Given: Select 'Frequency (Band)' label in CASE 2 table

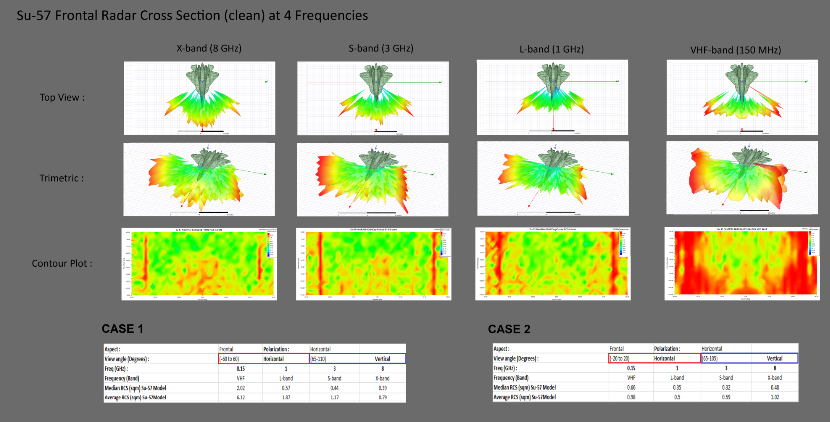Looking at the screenshot, I should [x=511, y=378].
